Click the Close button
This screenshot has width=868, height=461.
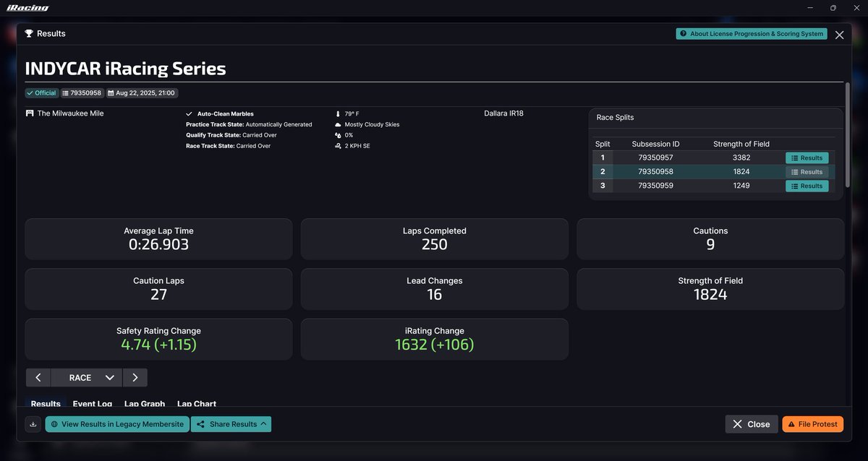(x=752, y=424)
